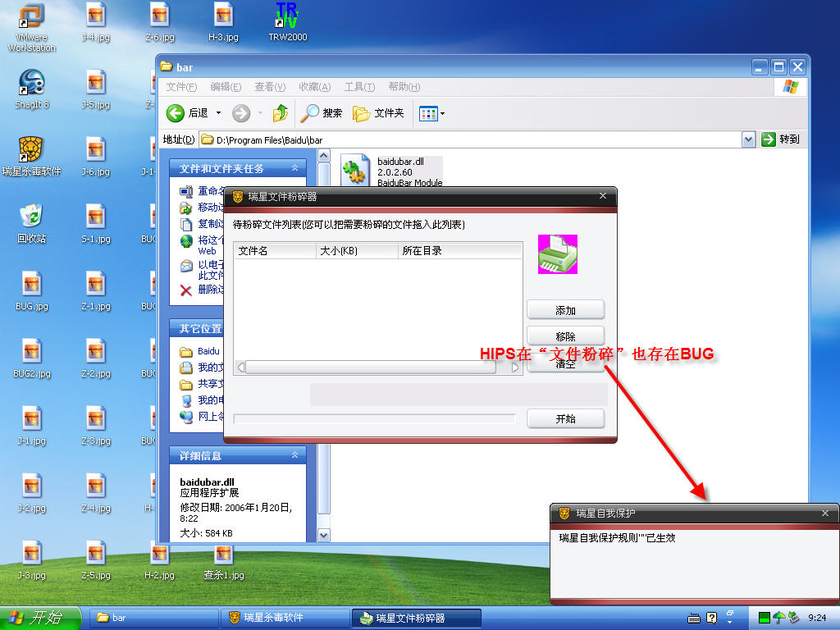Select baidubar.dll file icon in bar window
Viewport: 840px width, 630px height.
[354, 170]
